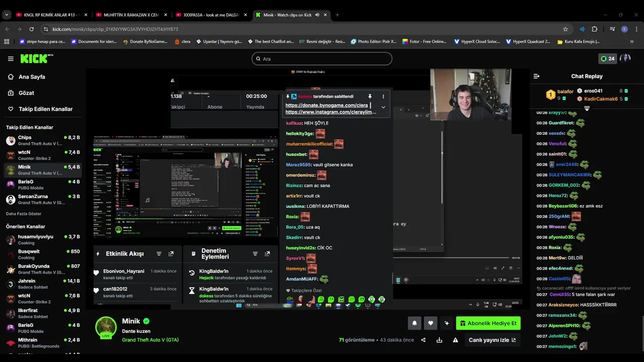Open Mithrain PUBG: Battlegrounds channel

pyautogui.click(x=43, y=342)
